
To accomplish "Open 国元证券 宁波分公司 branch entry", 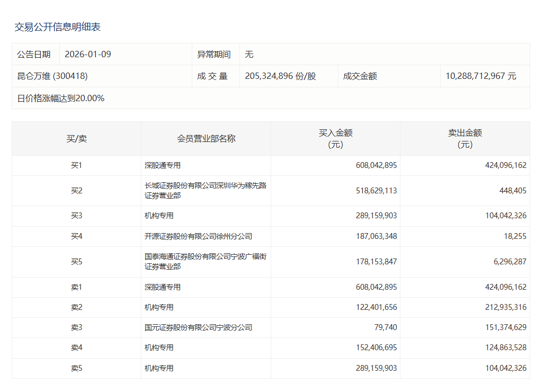I will [x=198, y=327].
